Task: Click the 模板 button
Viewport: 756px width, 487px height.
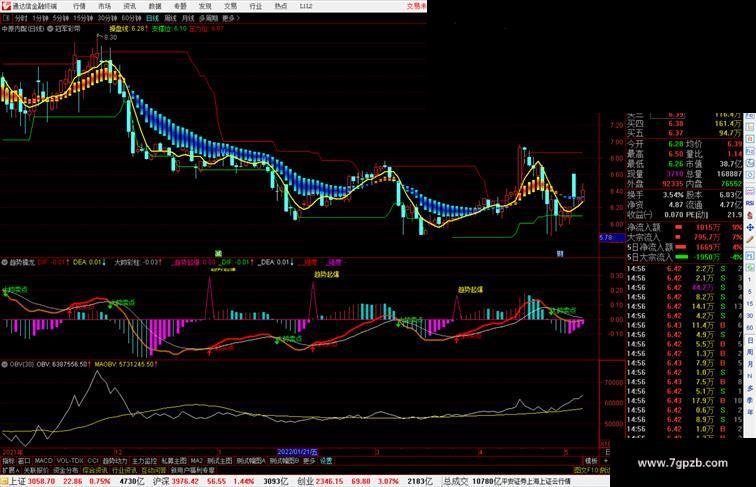Action: pyautogui.click(x=591, y=461)
